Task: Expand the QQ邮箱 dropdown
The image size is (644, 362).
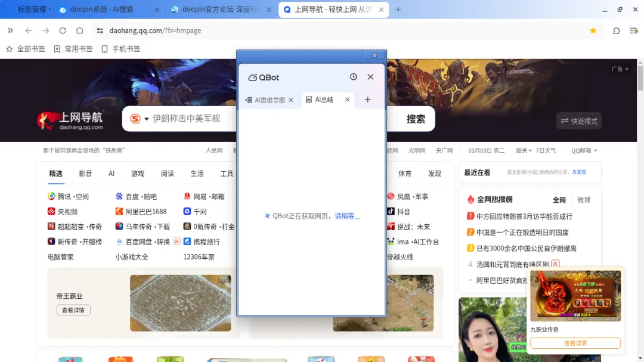Action: [584, 150]
